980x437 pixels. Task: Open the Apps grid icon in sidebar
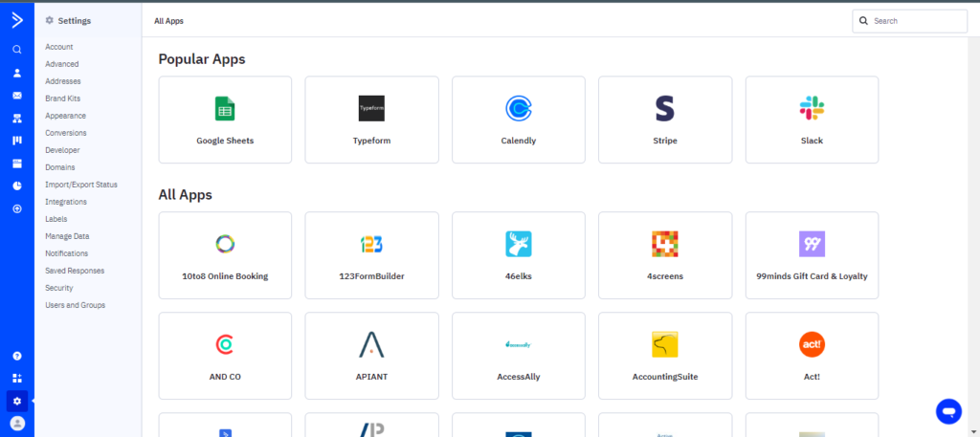pyautogui.click(x=17, y=379)
